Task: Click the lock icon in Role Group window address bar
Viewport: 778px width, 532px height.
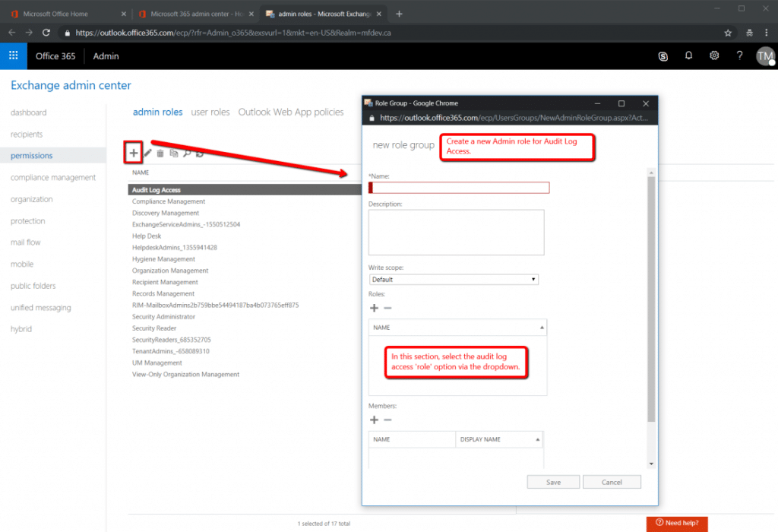Action: pyautogui.click(x=372, y=118)
